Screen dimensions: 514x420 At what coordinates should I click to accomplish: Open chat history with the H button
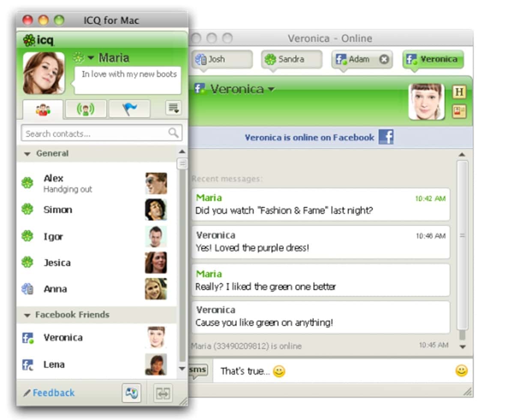[x=459, y=92]
